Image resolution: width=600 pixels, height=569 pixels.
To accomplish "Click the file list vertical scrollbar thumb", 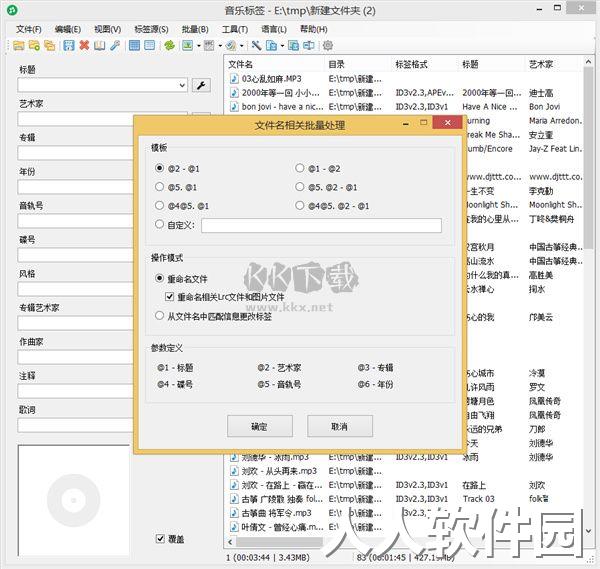I will [589, 158].
